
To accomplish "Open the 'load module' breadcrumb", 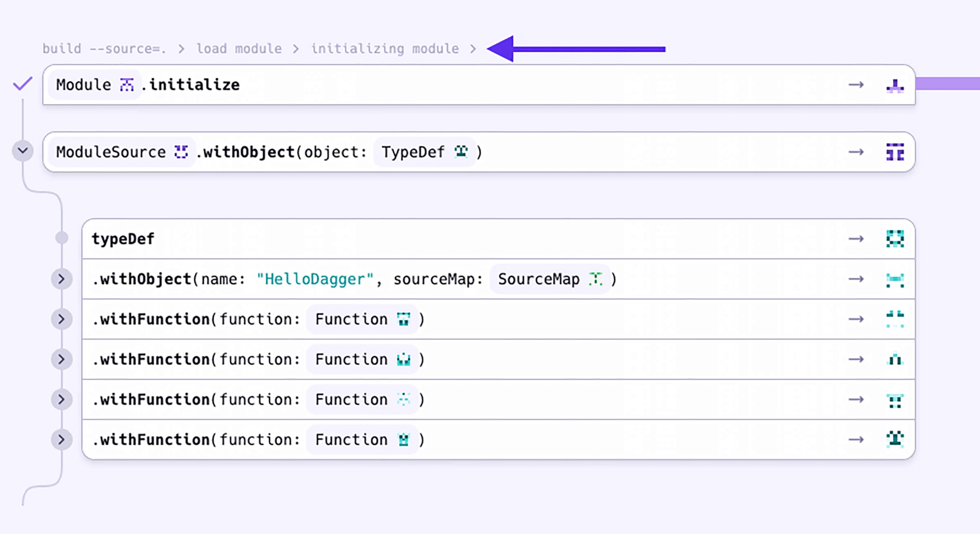I will pyautogui.click(x=239, y=49).
